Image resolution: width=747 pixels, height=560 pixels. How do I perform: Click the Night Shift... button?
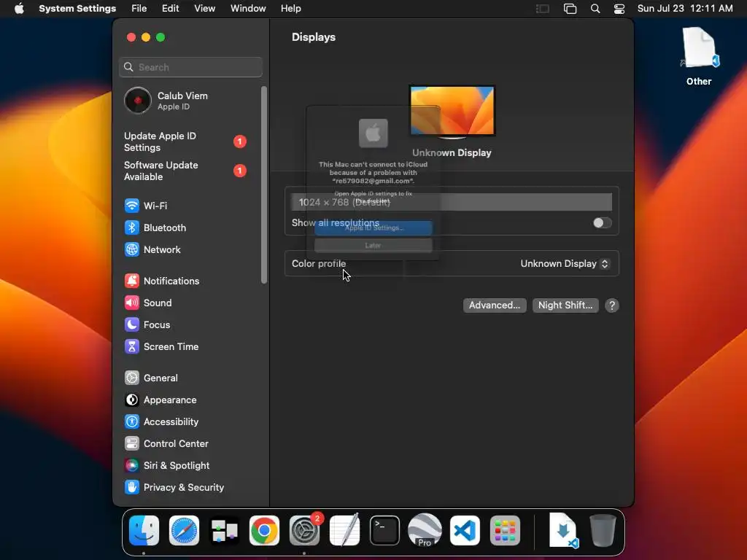(x=565, y=306)
